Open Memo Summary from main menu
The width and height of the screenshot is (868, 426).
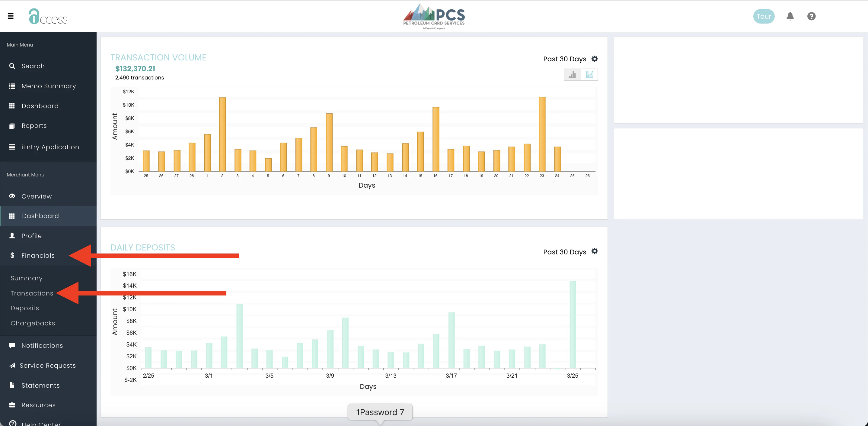[x=49, y=86]
